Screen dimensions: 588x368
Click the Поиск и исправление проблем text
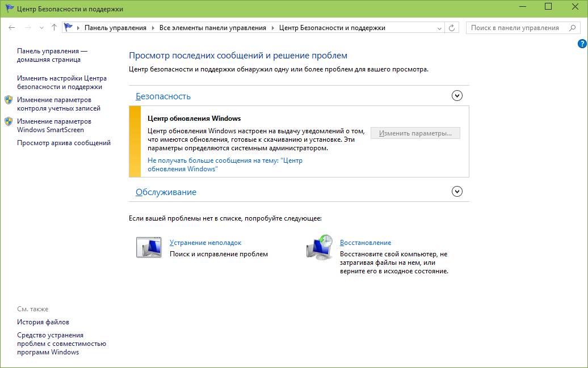pyautogui.click(x=219, y=254)
